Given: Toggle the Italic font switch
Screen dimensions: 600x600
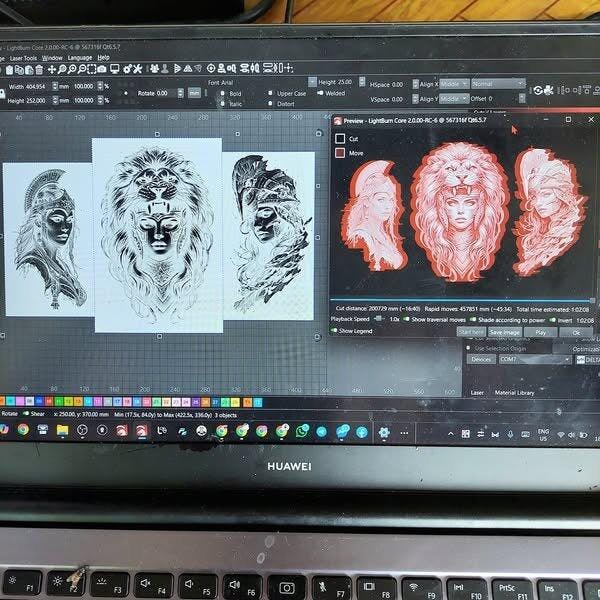Looking at the screenshot, I should coord(223,104).
